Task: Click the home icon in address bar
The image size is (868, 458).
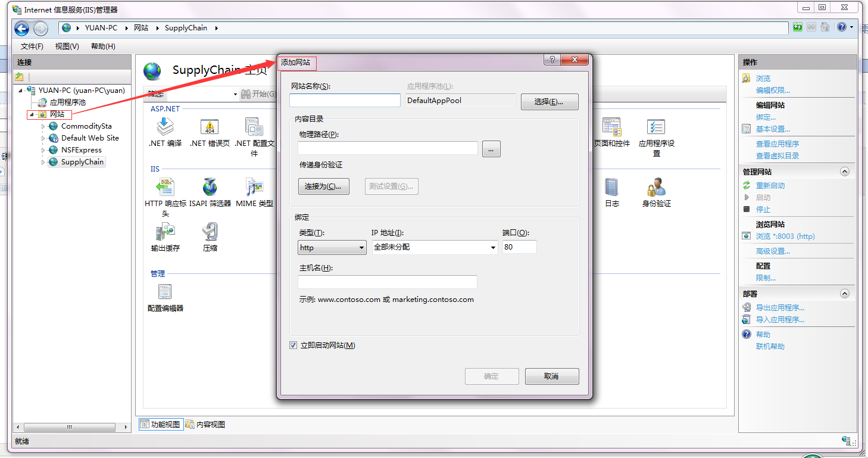Action: tap(825, 27)
